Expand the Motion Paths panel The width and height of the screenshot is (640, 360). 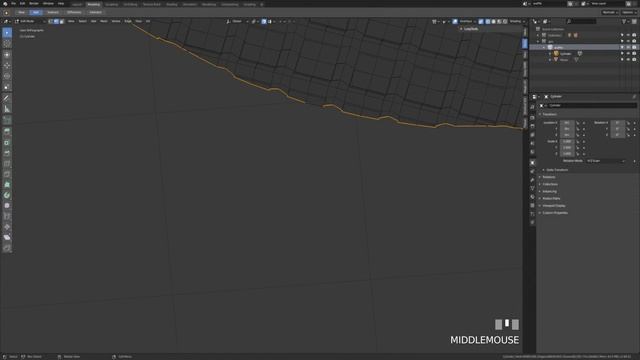(x=551, y=198)
